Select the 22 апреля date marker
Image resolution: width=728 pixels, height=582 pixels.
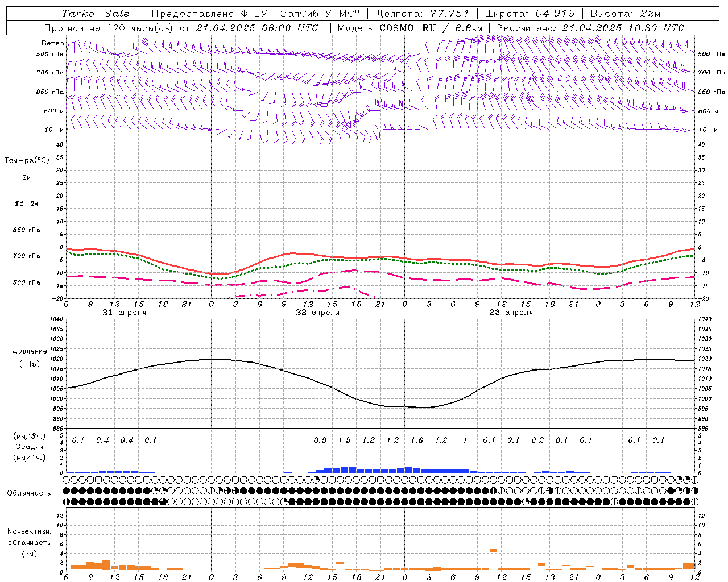(x=317, y=313)
